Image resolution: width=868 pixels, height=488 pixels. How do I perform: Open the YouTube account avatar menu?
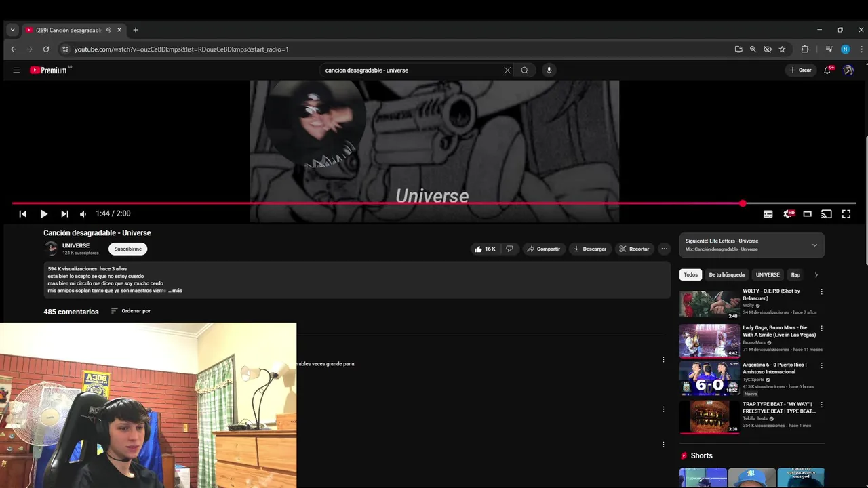[x=848, y=70]
